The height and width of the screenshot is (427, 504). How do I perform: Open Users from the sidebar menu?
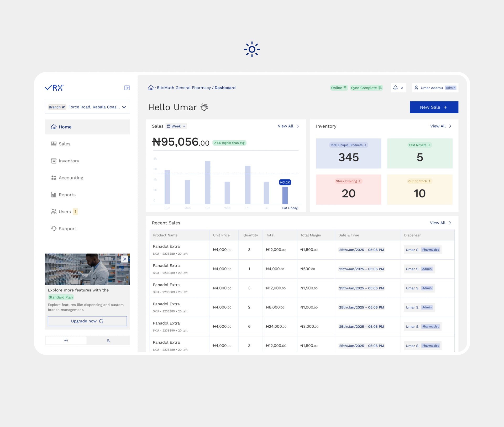tap(65, 212)
